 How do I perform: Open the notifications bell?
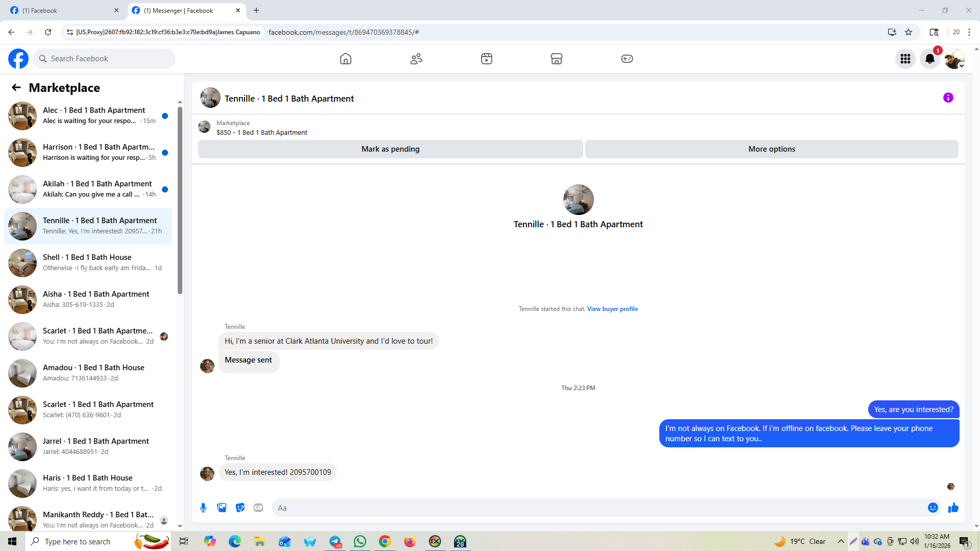[x=930, y=59]
